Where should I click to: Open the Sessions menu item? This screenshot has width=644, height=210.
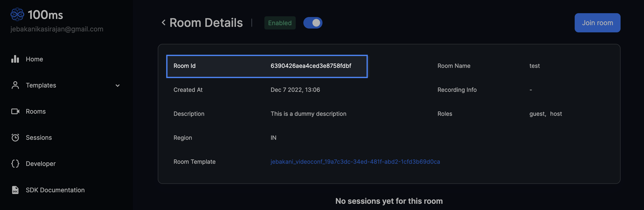[39, 138]
